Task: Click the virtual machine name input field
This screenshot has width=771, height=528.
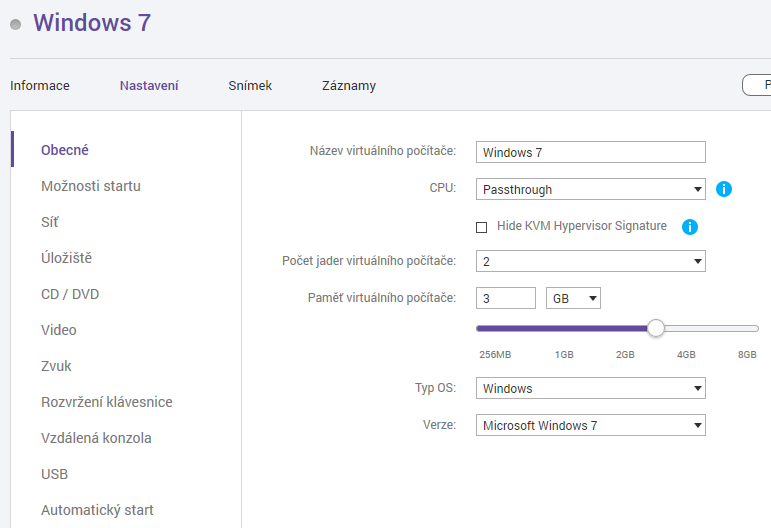Action: click(590, 152)
